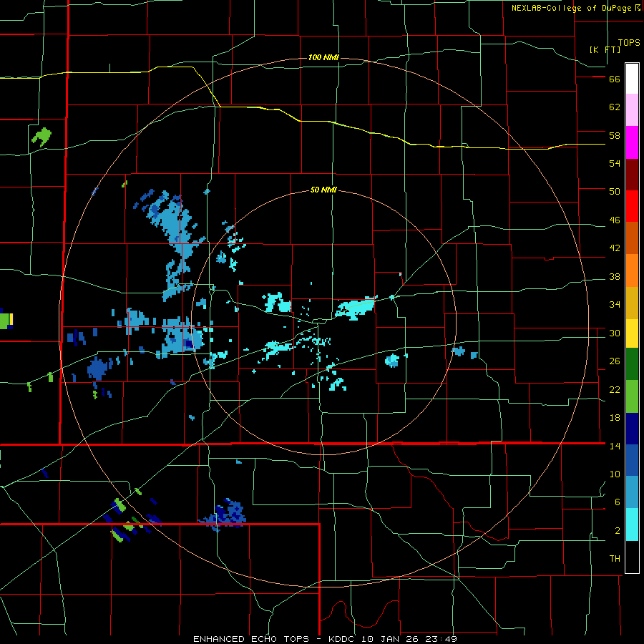Pick the dark orange 46 kft legend swatch
Viewport: 644px width, 644px height.
point(632,238)
